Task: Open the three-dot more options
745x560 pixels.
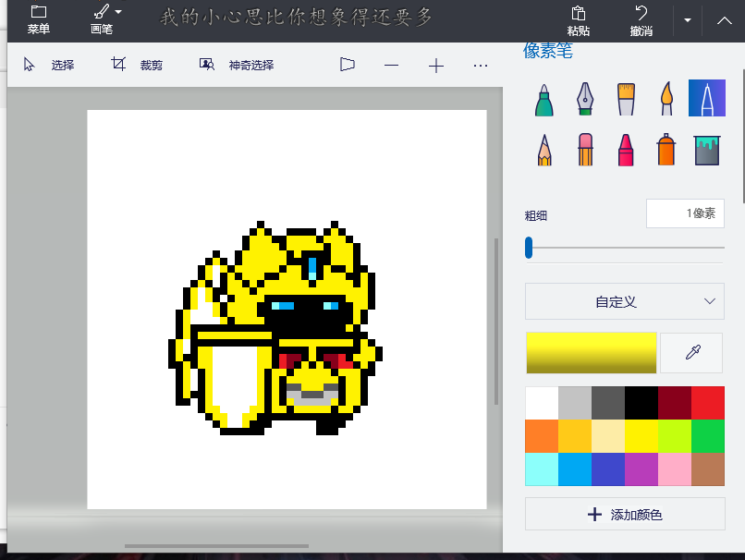Action: (481, 65)
